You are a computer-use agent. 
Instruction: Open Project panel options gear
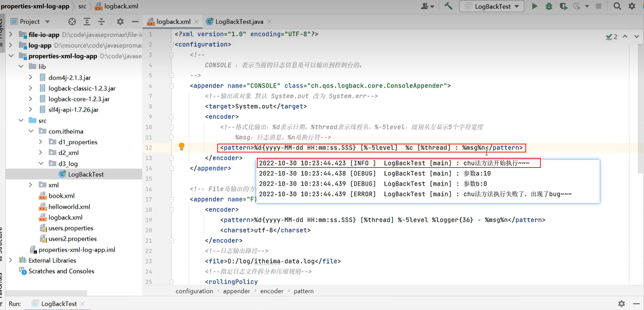coord(120,22)
